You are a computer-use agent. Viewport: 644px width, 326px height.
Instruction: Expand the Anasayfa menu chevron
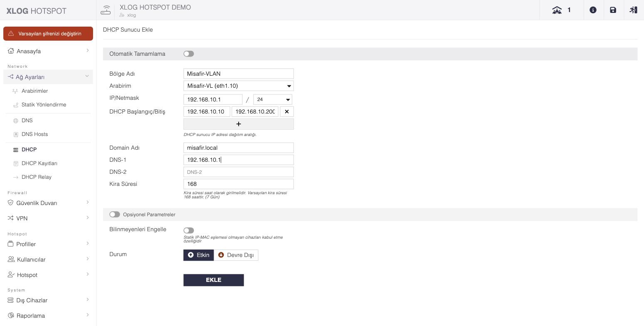coord(87,51)
